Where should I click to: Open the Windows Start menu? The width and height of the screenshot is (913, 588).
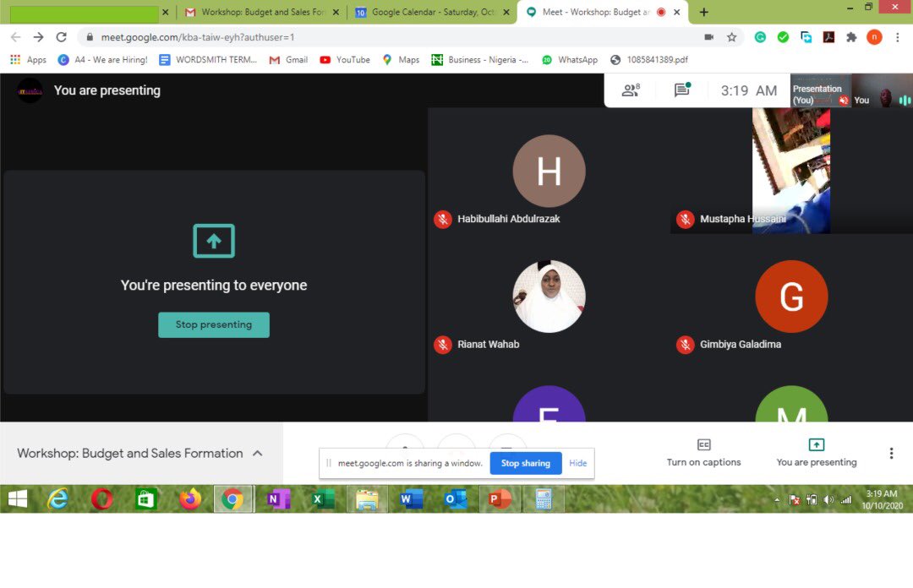pos(18,499)
